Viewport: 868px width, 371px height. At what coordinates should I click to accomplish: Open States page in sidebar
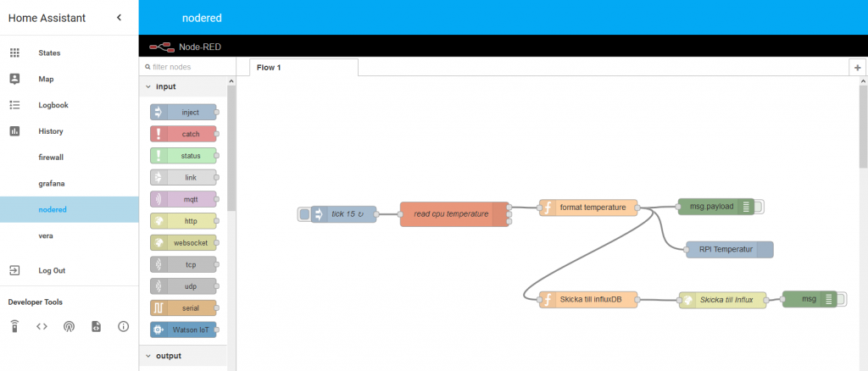click(49, 53)
